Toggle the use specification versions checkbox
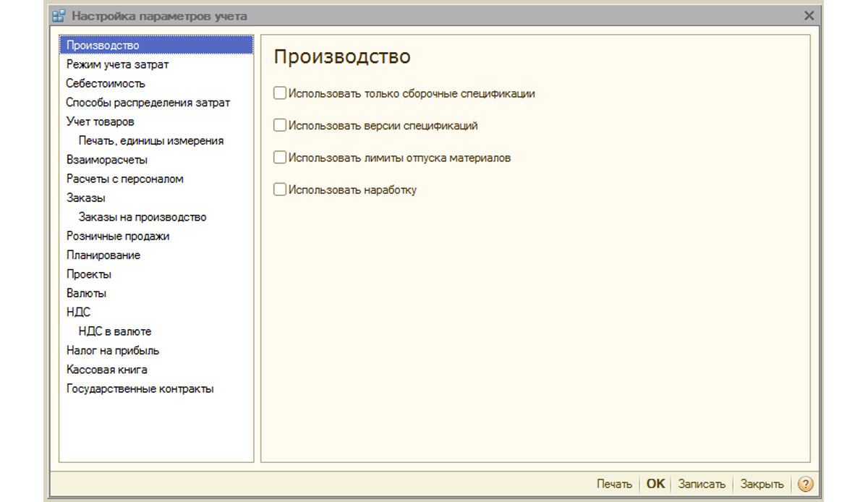Viewport: 868px width, 502px height. pos(280,125)
